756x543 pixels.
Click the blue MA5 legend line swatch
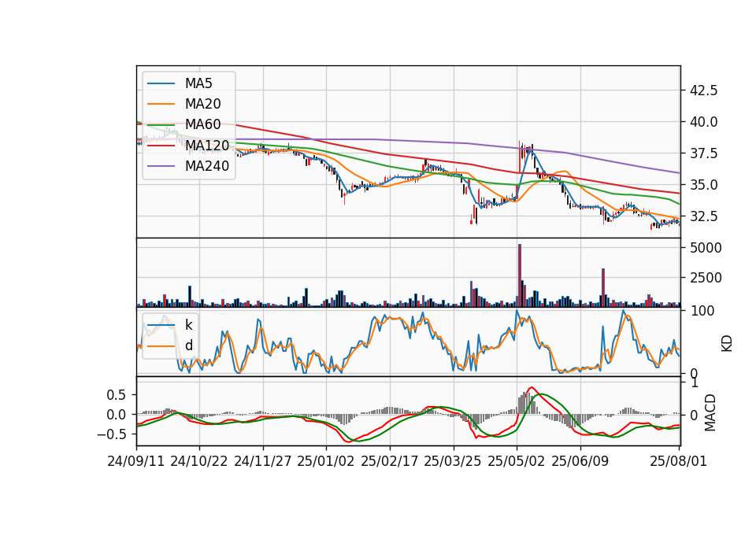pyautogui.click(x=161, y=83)
